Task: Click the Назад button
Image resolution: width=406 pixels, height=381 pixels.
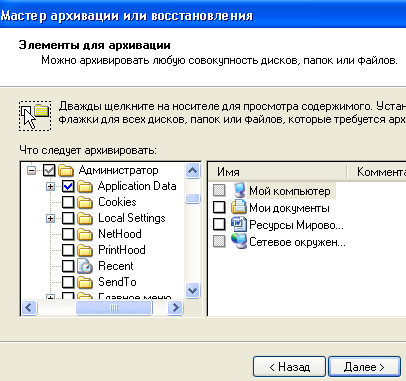Action: click(x=289, y=367)
